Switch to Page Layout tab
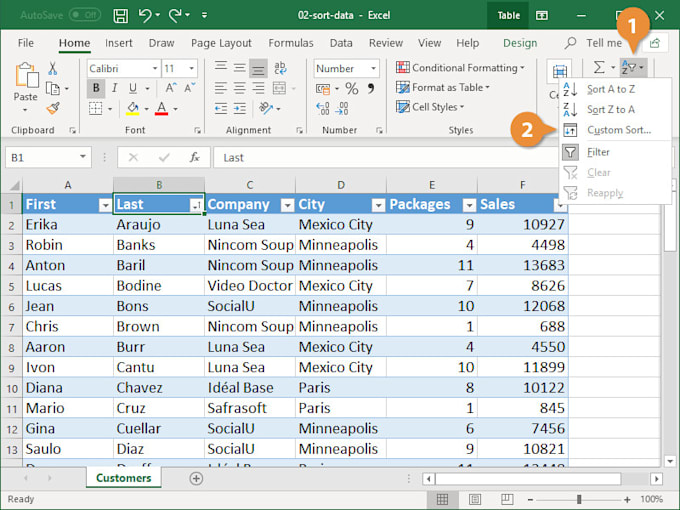Viewport: 680px width, 510px height. coord(221,43)
